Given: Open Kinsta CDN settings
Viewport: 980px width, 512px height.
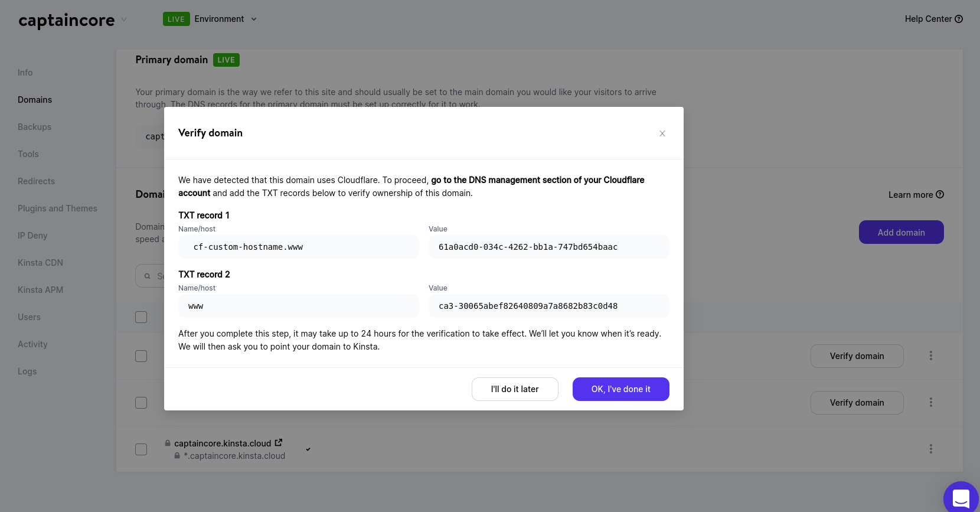Looking at the screenshot, I should click(40, 263).
